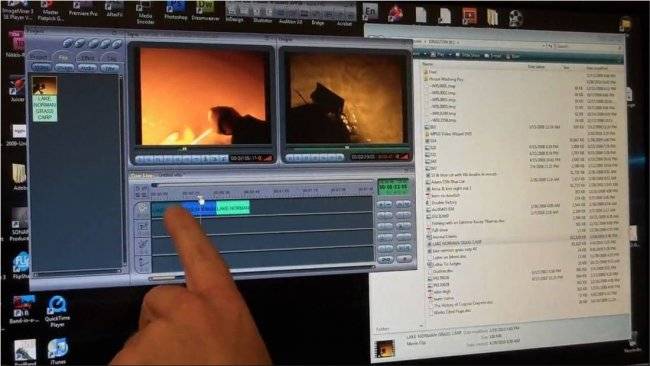Click the video track icon left of the clips

pyautogui.click(x=142, y=210)
